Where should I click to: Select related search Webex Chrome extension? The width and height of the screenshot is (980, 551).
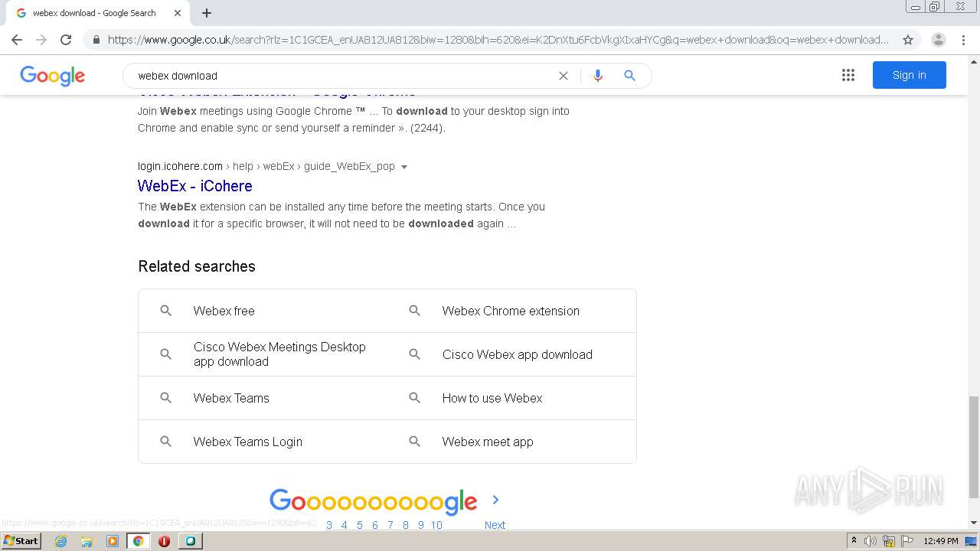pos(511,311)
